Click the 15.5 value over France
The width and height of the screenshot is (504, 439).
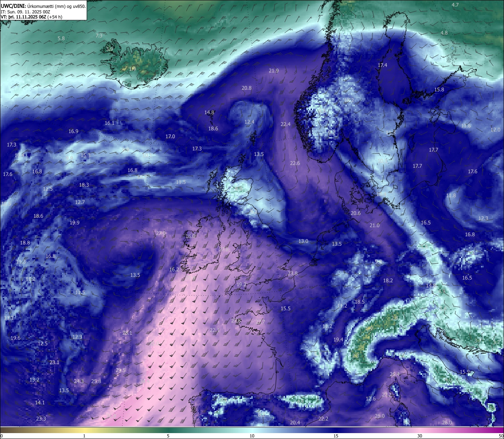point(285,309)
